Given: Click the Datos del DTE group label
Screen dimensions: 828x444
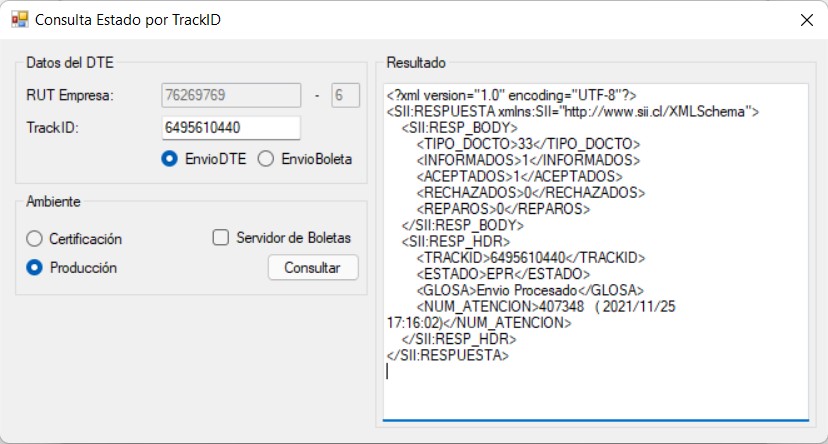Looking at the screenshot, I should tap(70, 63).
